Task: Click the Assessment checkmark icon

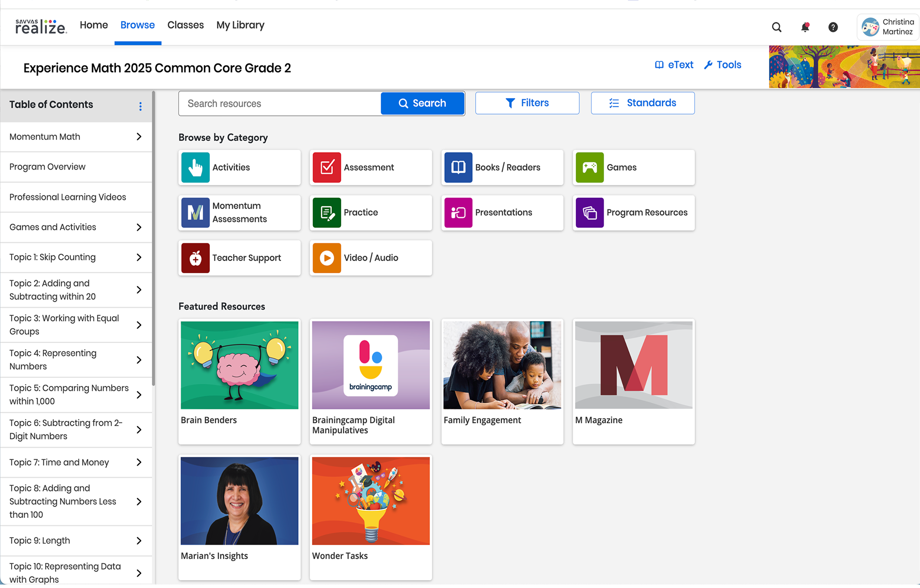Action: [x=327, y=167]
